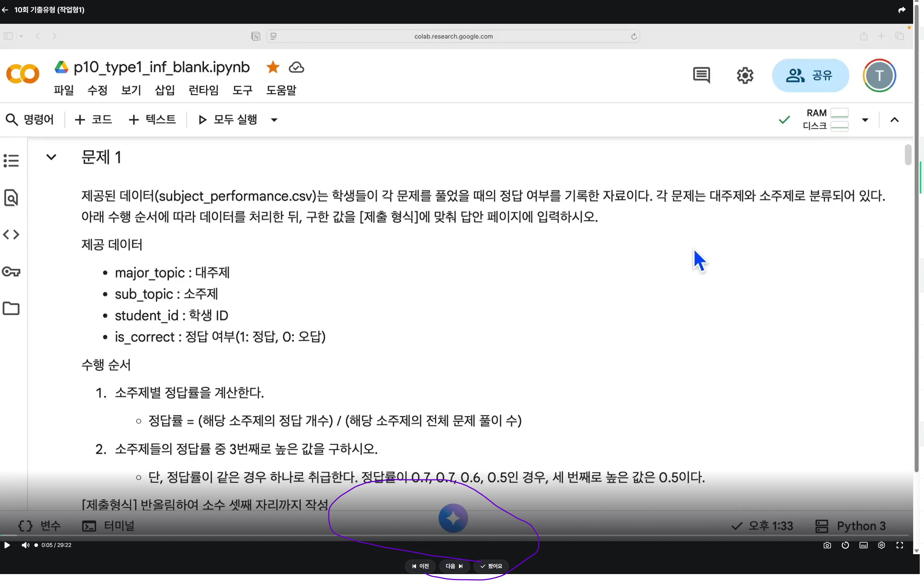Screen dimensions: 924x581
Task: Share the lecture using top-right arrow
Action: pyautogui.click(x=902, y=10)
